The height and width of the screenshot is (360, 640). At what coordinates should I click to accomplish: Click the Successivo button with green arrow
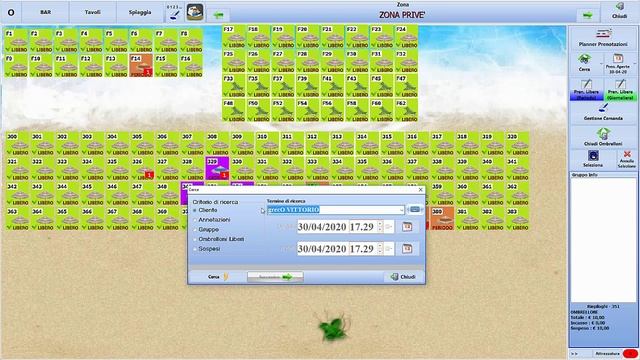point(275,277)
